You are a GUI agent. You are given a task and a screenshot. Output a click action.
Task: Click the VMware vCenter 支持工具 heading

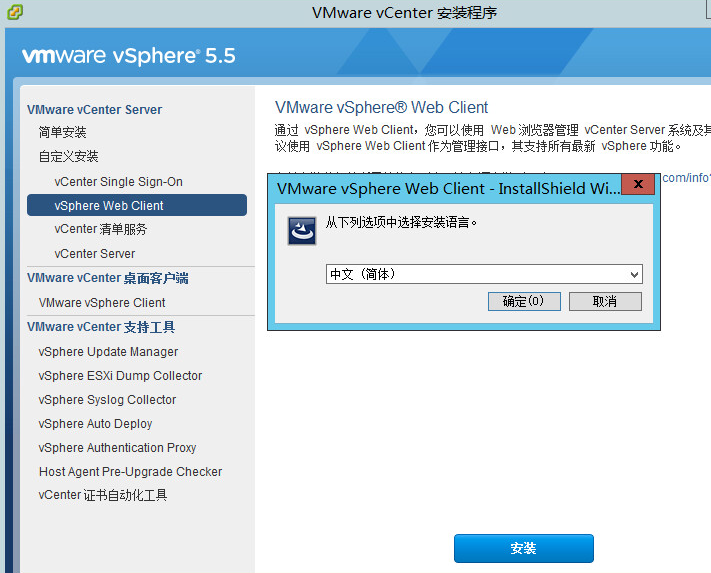pos(101,327)
